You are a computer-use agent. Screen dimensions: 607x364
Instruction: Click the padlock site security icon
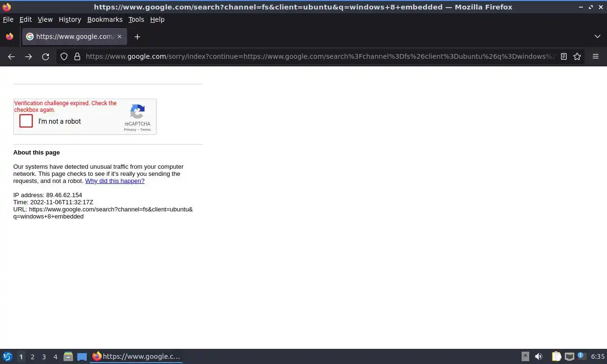coord(77,56)
